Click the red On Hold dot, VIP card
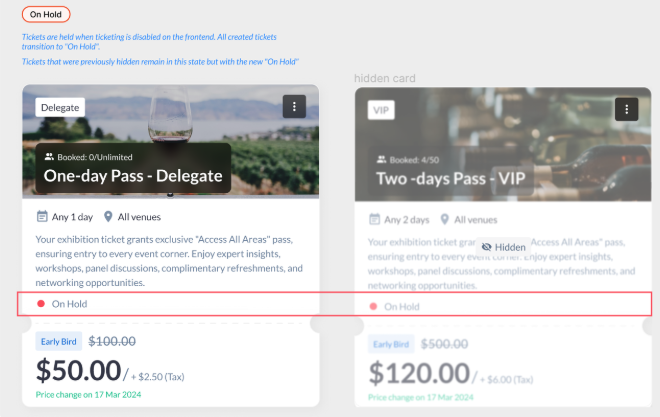 click(374, 306)
